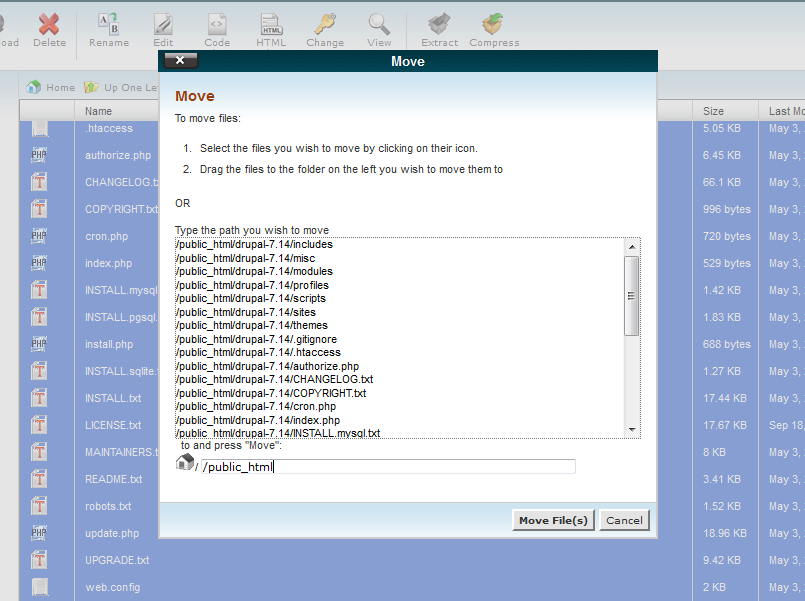Select the PHP icon next to update.php
Screen dimensions: 805x601
(39, 532)
